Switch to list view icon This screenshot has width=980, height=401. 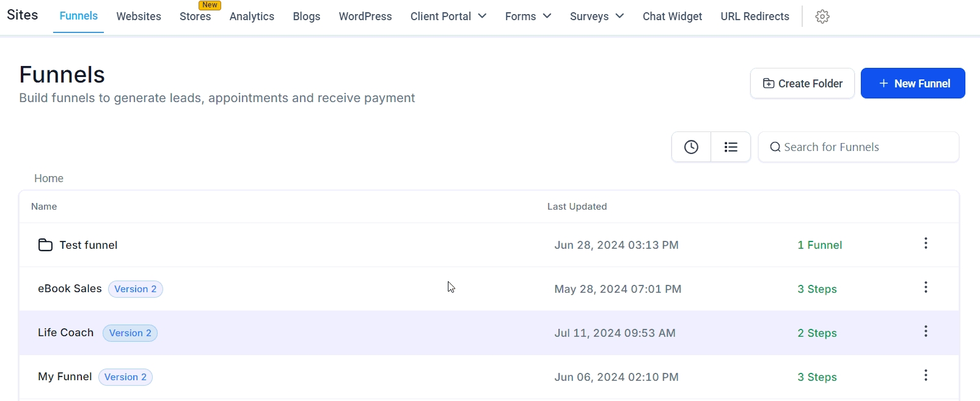tap(731, 147)
